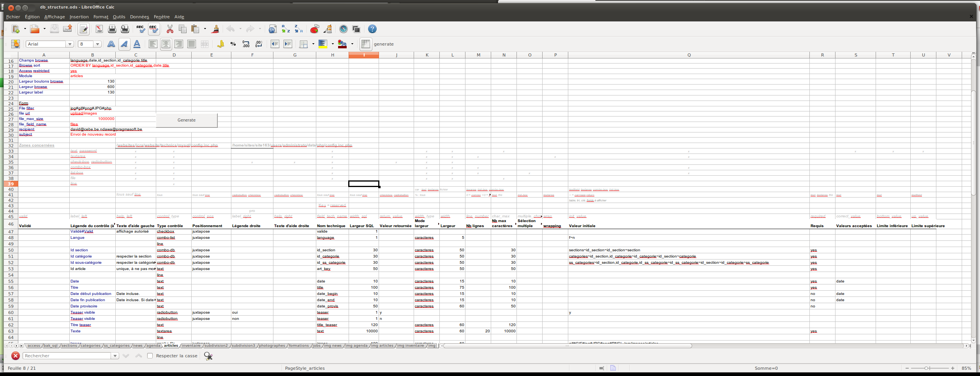The image size is (980, 376).
Task: Toggle Edit File mode
Action: point(83,29)
